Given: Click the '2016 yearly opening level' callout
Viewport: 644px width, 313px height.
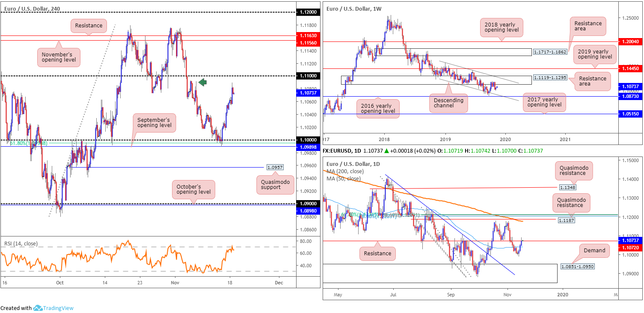Looking at the screenshot, I should (x=378, y=109).
